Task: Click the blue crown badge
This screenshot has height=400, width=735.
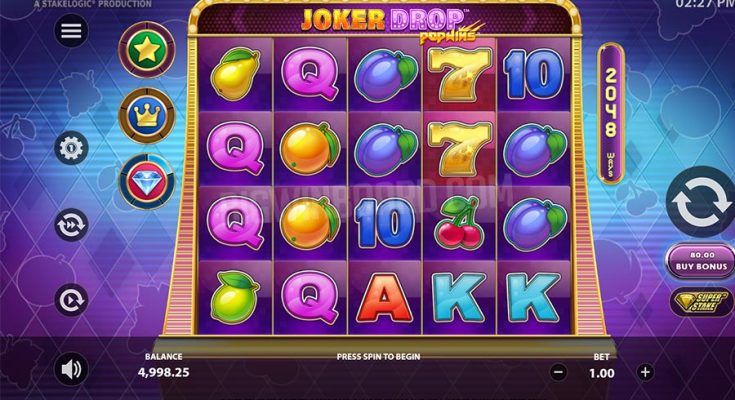Action: (147, 115)
